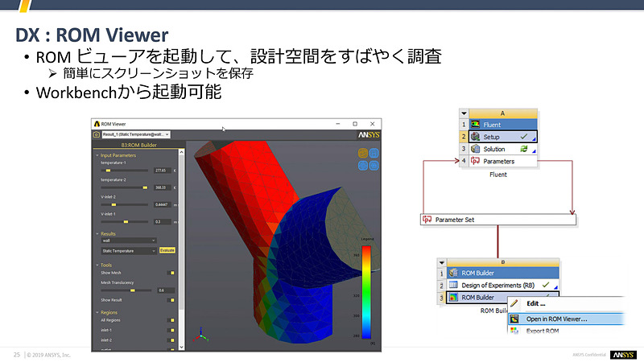Screen dimensions: 644x362
Task: Click the rainbow color legend bar
Action: (366, 292)
